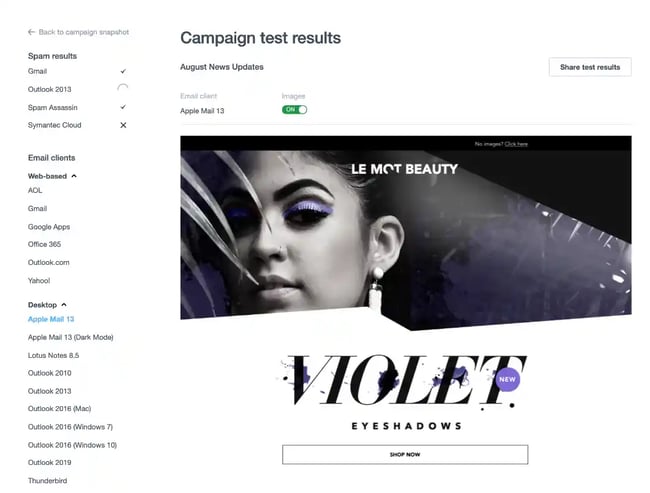Viewport: 650px width, 493px height.
Task: Click the Outlook 2013 loading spinner
Action: coord(123,88)
